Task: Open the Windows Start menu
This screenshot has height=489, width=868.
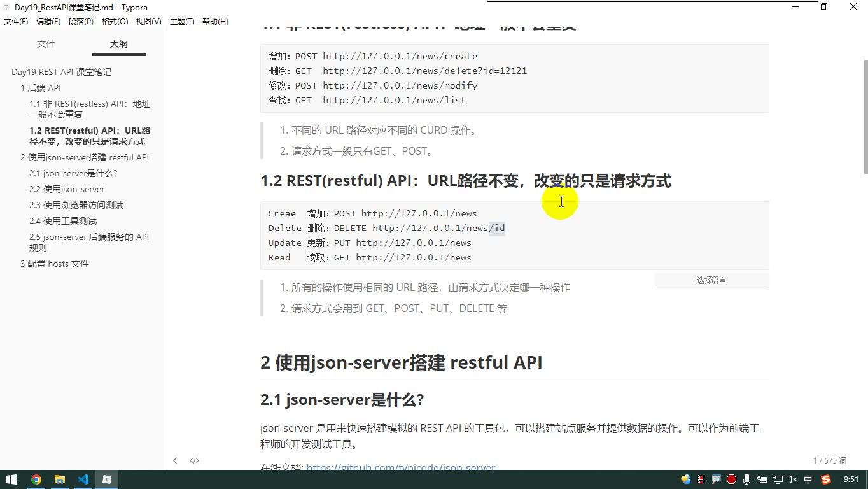Action: (x=11, y=479)
